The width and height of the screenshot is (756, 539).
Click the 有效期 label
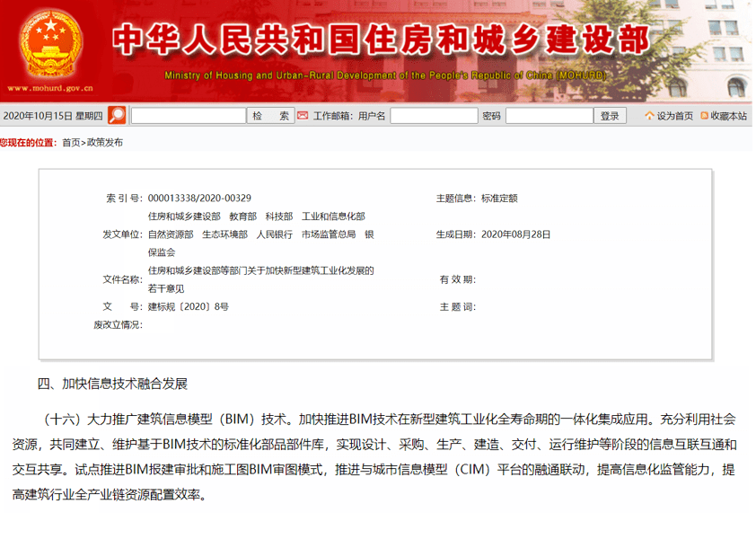point(458,279)
